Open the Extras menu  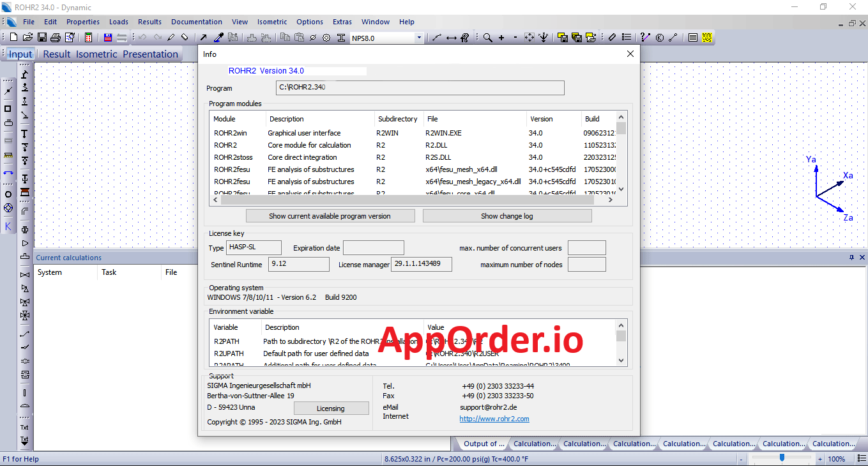342,22
